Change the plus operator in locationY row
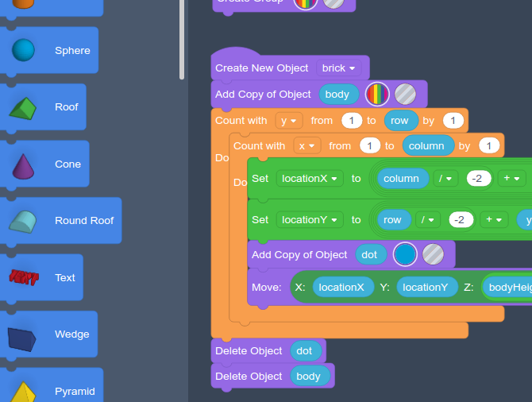The width and height of the screenshot is (532, 402). pyautogui.click(x=494, y=220)
